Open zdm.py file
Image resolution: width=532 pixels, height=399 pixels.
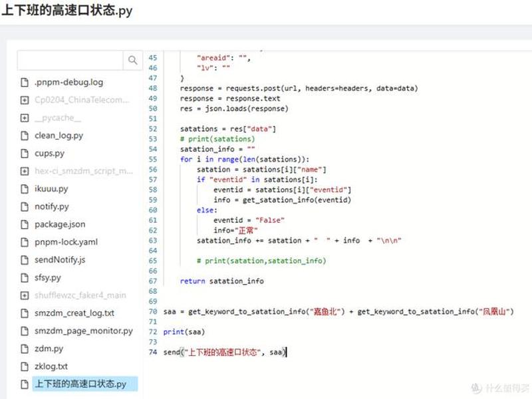(49, 348)
